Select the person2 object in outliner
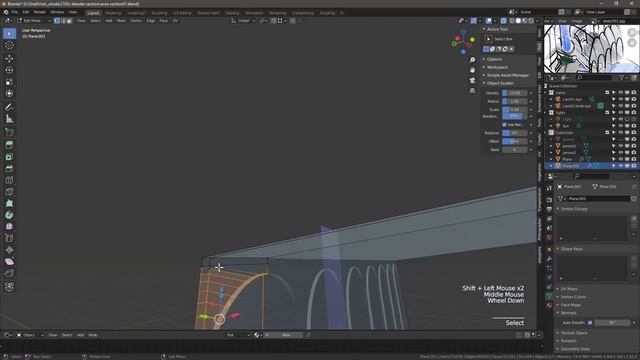Screen dimensions: 640x360 click(x=569, y=153)
